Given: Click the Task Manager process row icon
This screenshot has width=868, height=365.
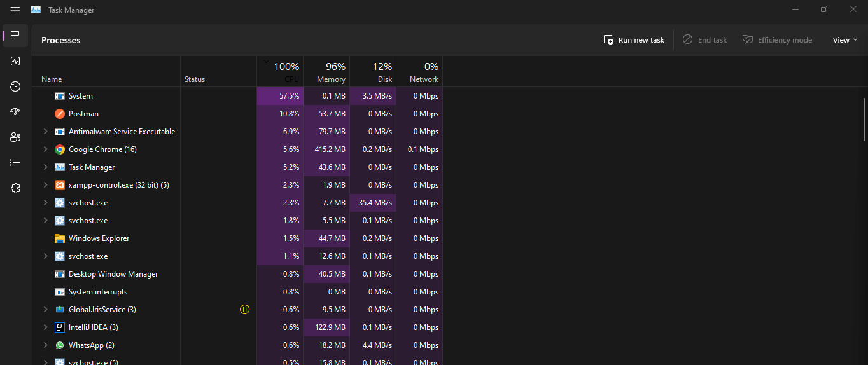Looking at the screenshot, I should 60,167.
